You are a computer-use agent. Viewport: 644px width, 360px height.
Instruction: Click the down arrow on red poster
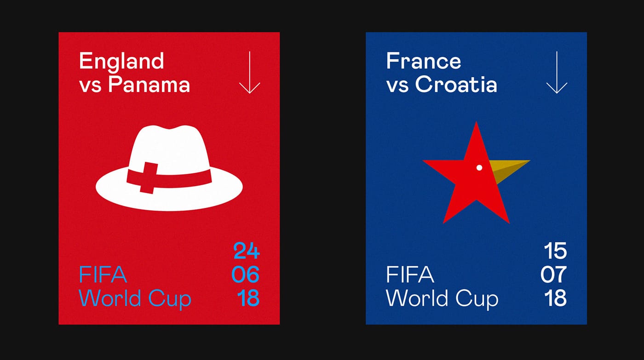pos(250,73)
